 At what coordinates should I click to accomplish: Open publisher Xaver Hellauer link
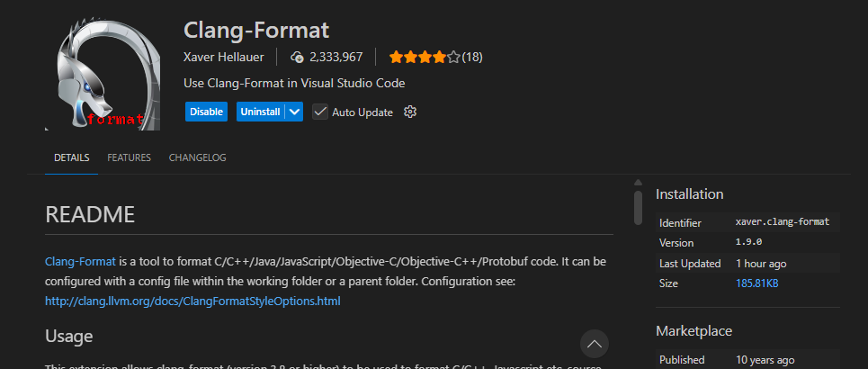click(x=223, y=57)
